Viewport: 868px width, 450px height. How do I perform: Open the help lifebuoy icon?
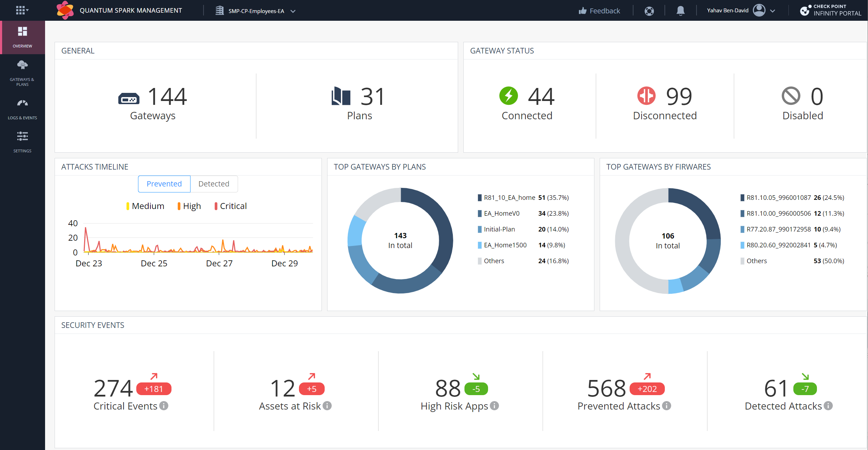[x=649, y=11]
